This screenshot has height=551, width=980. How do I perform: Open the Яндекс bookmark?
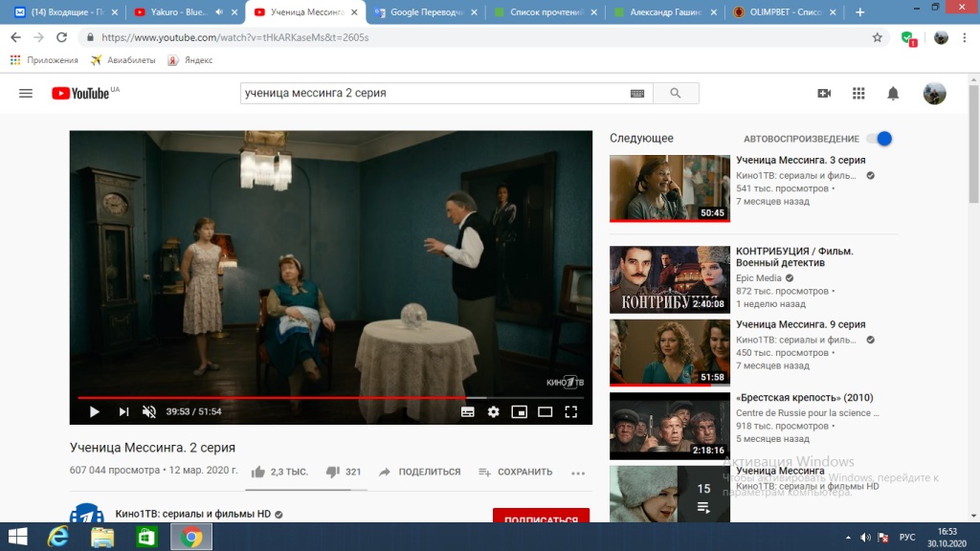(x=190, y=60)
